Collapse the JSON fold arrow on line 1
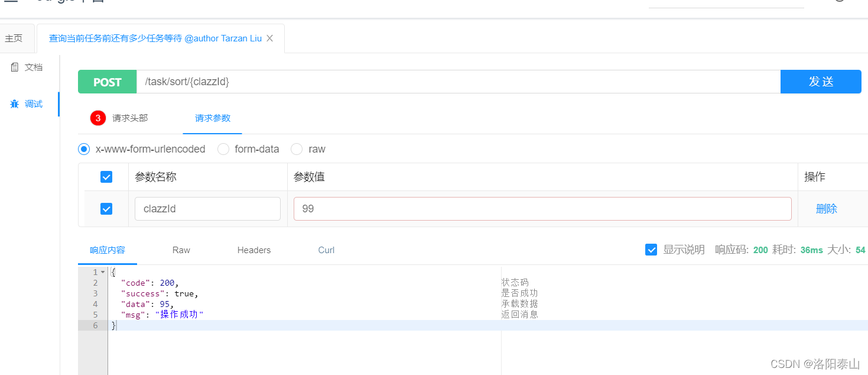The height and width of the screenshot is (375, 868). (x=103, y=272)
